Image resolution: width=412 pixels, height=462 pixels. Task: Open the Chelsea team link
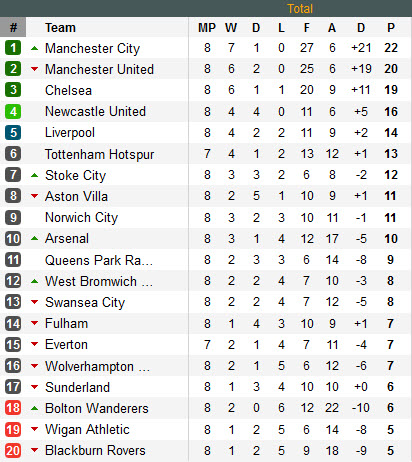(68, 90)
